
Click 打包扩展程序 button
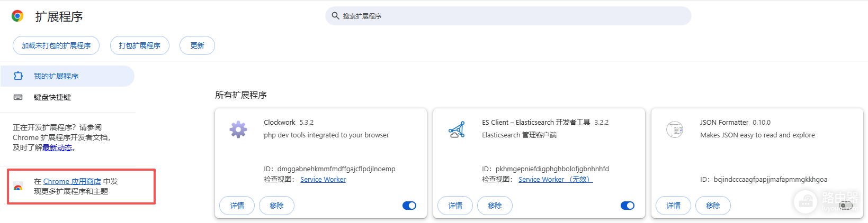140,45
